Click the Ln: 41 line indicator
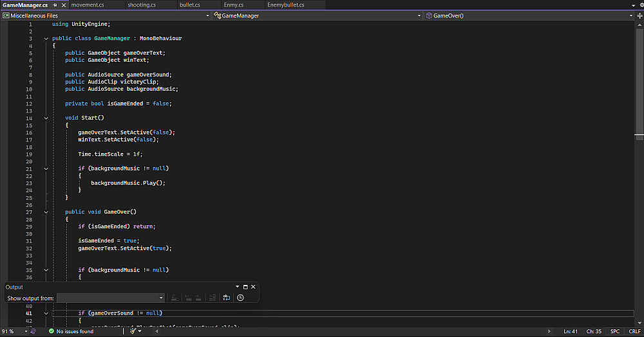Image resolution: width=644 pixels, height=337 pixels. coord(571,331)
